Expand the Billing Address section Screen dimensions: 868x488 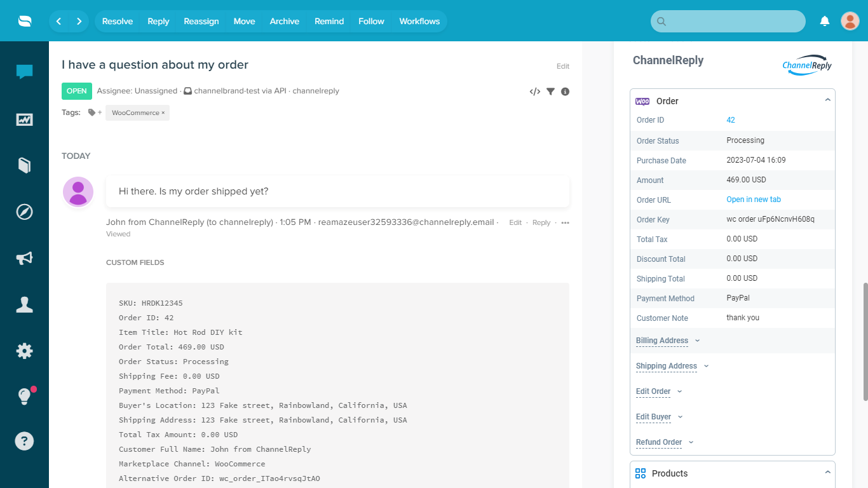tap(668, 341)
